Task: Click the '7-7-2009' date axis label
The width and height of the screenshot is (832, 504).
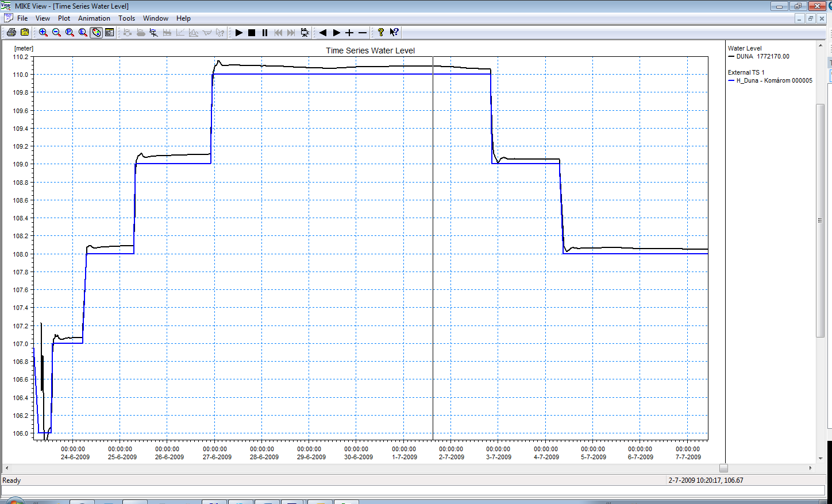Action: click(x=688, y=457)
